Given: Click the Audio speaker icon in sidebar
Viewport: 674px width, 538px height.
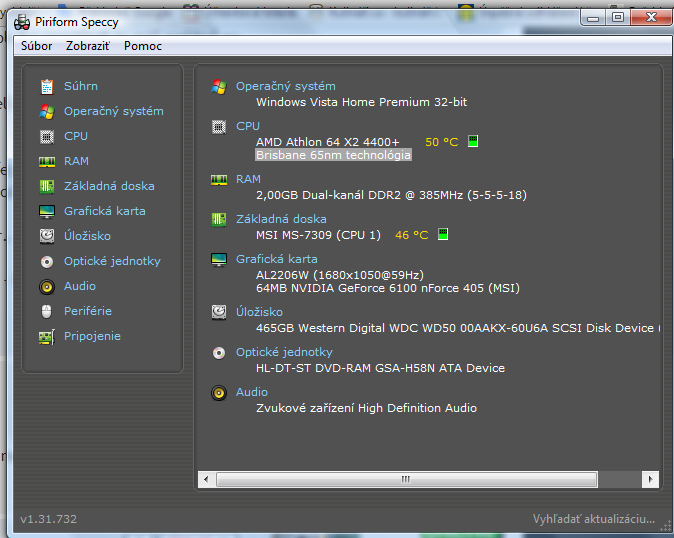Looking at the screenshot, I should click(47, 287).
